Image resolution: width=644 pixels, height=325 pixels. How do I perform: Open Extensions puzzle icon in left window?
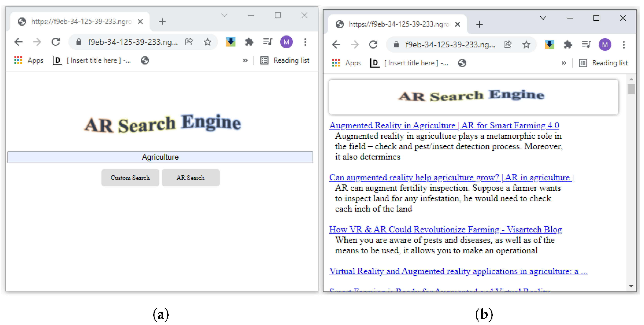pyautogui.click(x=249, y=42)
